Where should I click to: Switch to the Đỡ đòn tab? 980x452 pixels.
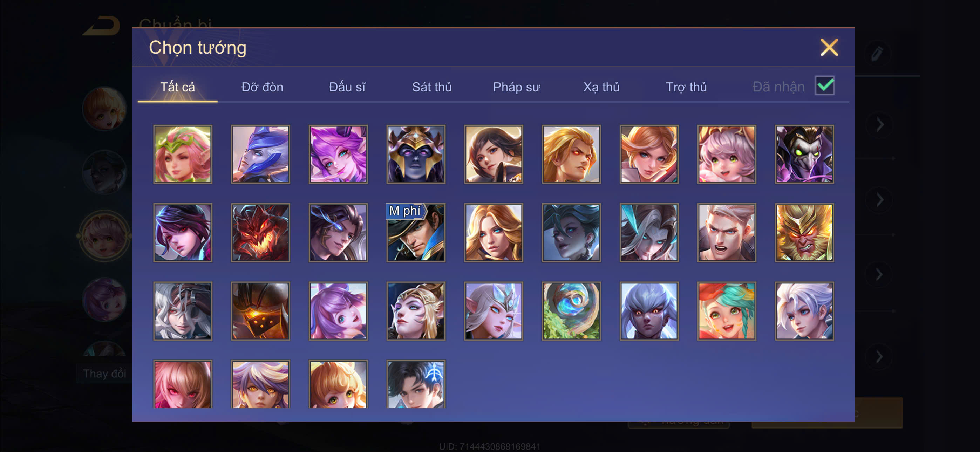point(262,87)
